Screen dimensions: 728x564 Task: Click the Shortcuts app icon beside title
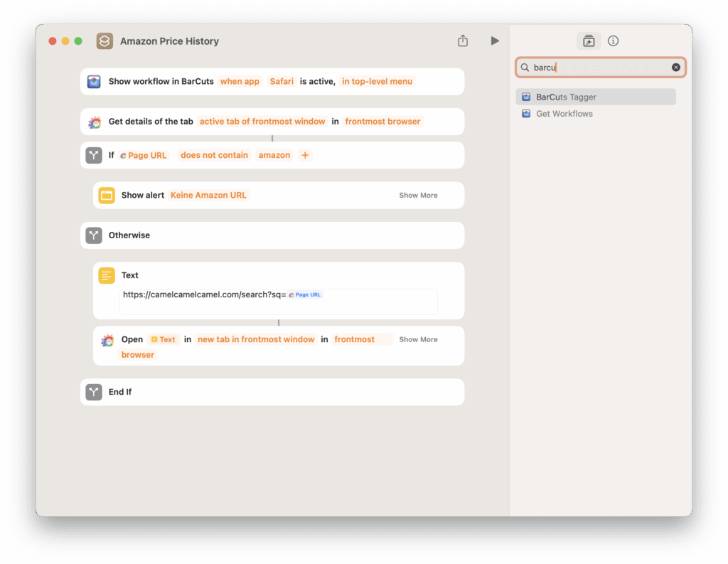pos(105,41)
